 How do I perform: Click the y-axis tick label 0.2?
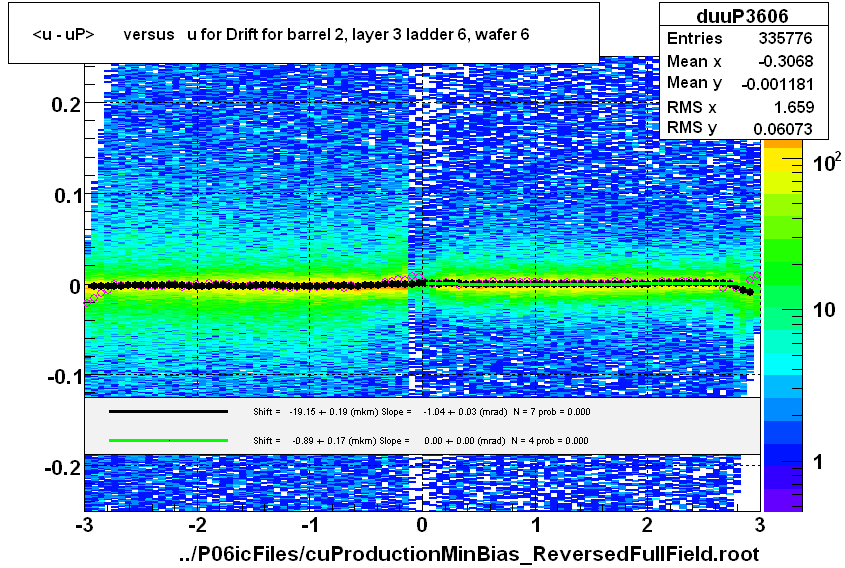[66, 105]
